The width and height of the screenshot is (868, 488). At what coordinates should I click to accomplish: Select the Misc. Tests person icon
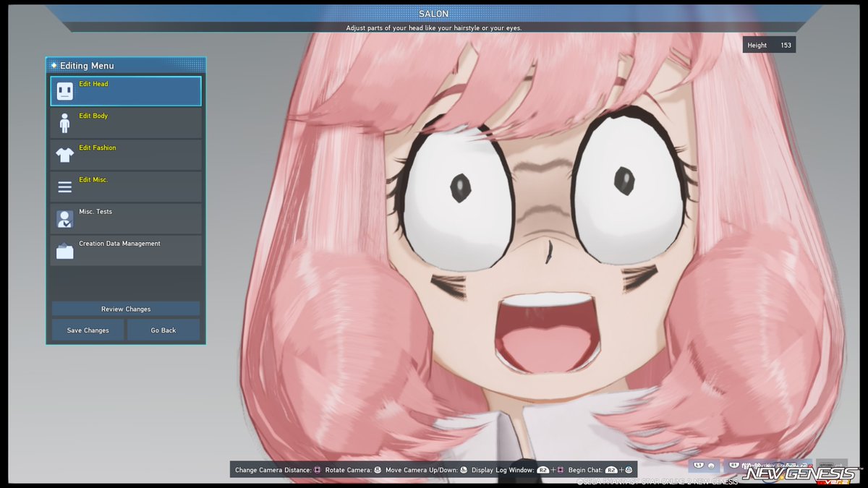click(64, 219)
